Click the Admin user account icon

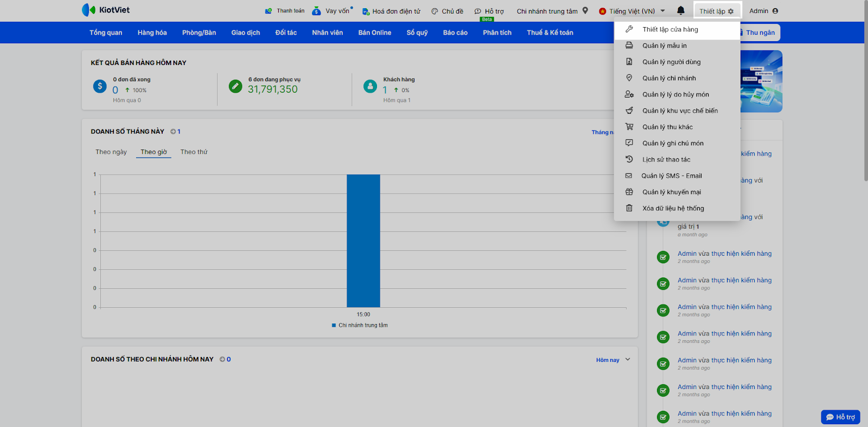pyautogui.click(x=775, y=11)
